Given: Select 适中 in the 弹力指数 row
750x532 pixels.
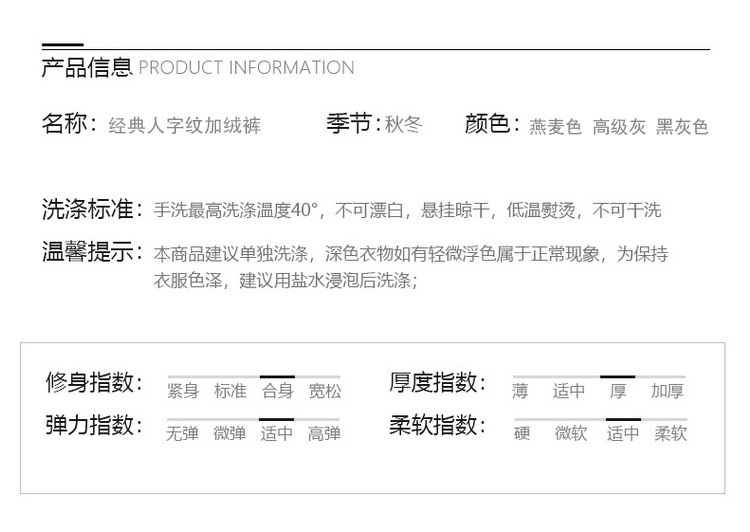Looking at the screenshot, I should click(276, 433).
